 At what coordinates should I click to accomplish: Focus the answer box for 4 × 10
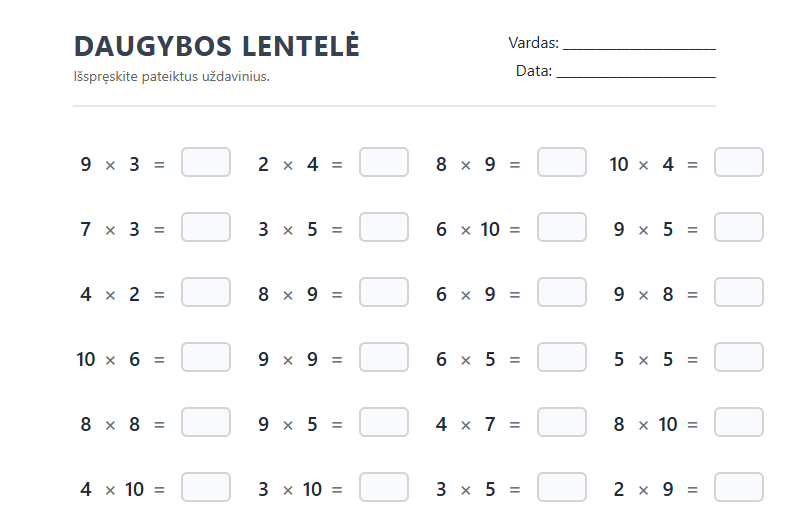tap(206, 488)
